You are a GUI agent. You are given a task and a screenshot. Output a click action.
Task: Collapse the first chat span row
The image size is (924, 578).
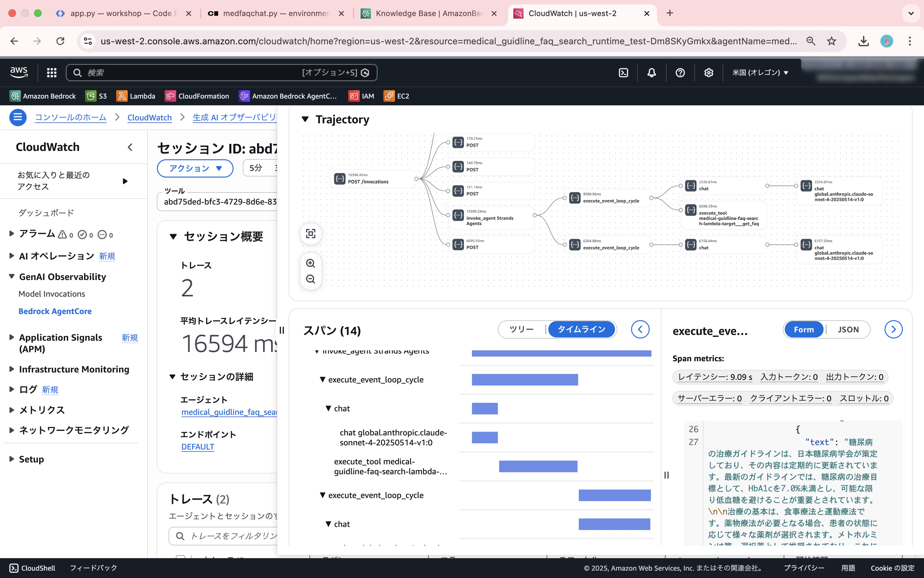pyautogui.click(x=328, y=409)
